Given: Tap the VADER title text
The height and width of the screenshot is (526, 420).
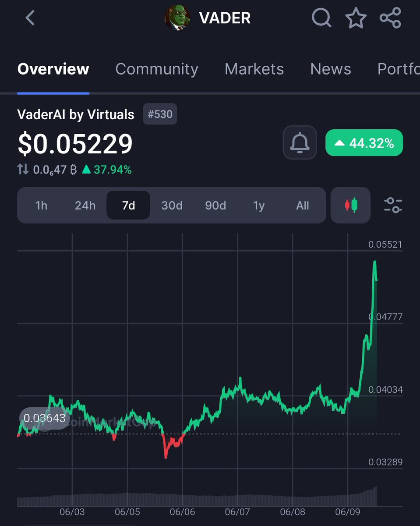Looking at the screenshot, I should point(225,18).
